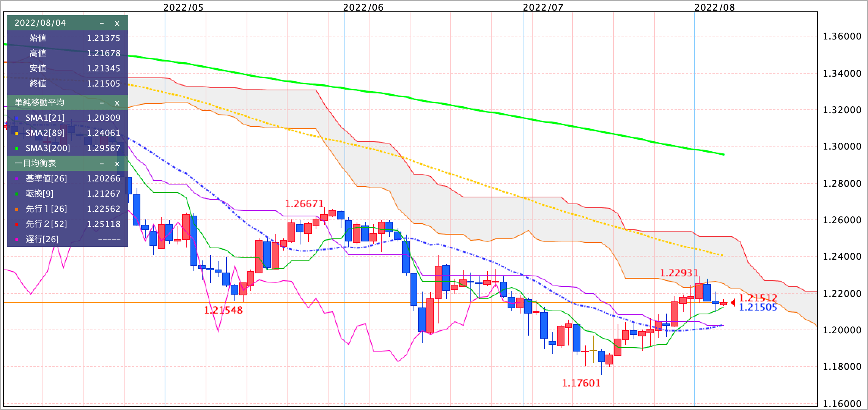Click the 基準値[26] label
This screenshot has height=410, width=868.
click(x=46, y=179)
